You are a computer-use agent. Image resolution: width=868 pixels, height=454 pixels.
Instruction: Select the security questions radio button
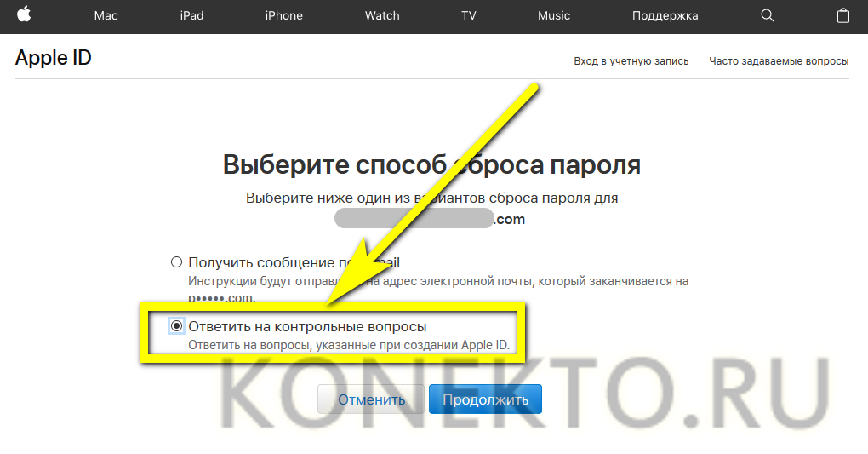(x=177, y=326)
